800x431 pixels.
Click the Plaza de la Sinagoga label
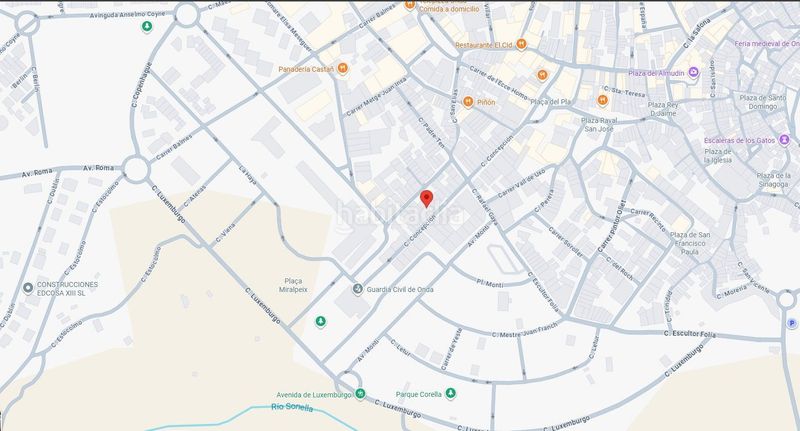(x=774, y=180)
